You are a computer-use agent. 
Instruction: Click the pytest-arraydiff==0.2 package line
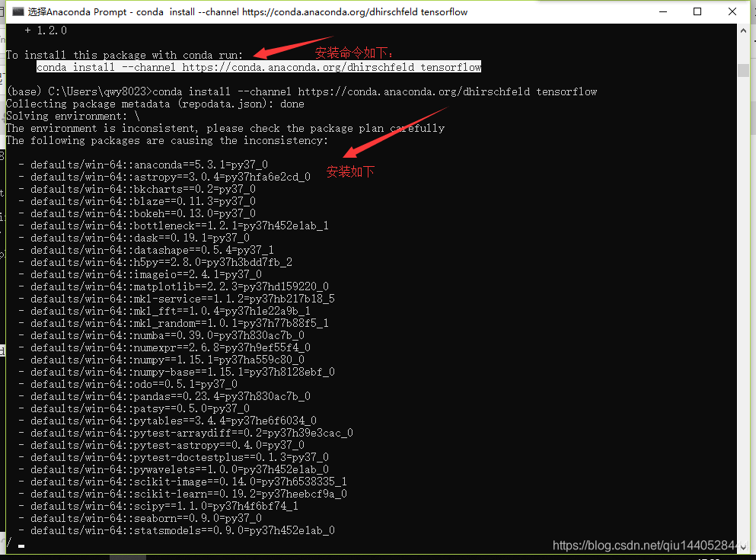186,433
